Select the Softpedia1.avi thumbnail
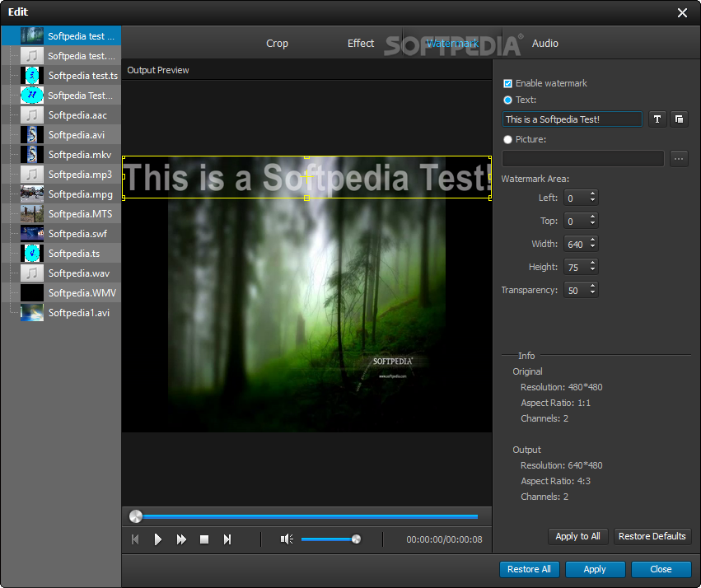701x588 pixels. 32,312
